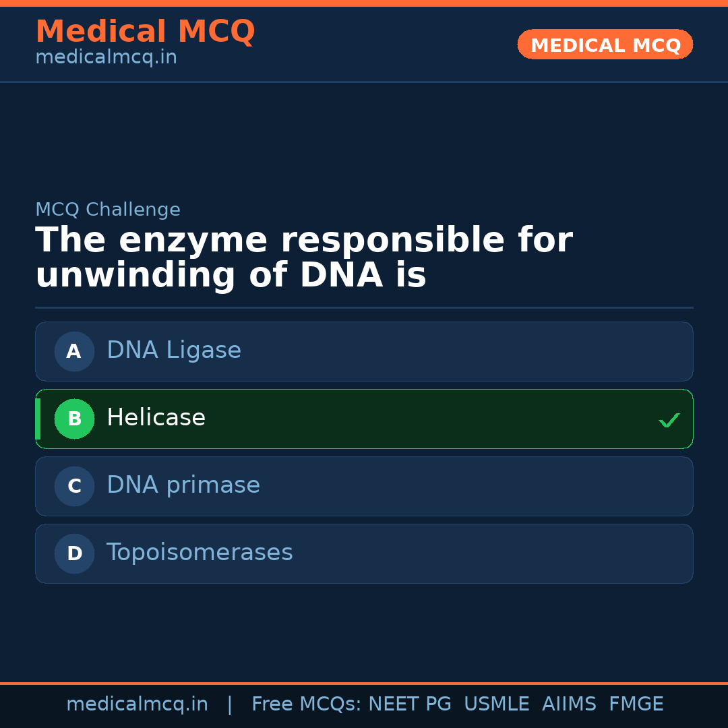
Task: Pick the Topoisomerases answer text
Action: tap(200, 553)
